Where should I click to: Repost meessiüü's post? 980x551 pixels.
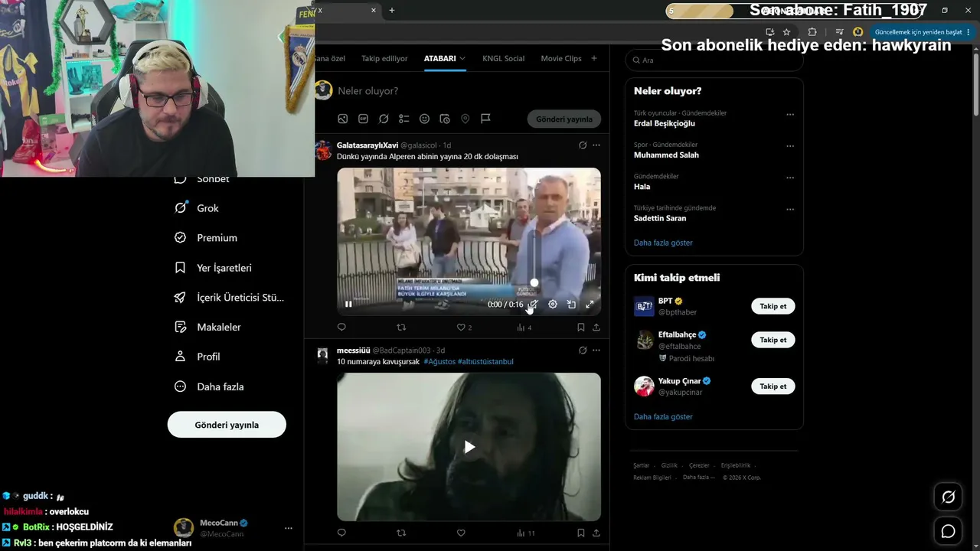[x=401, y=533]
